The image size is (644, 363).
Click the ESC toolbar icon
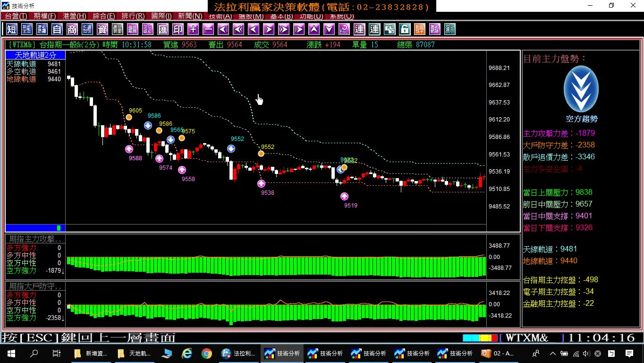click(344, 29)
